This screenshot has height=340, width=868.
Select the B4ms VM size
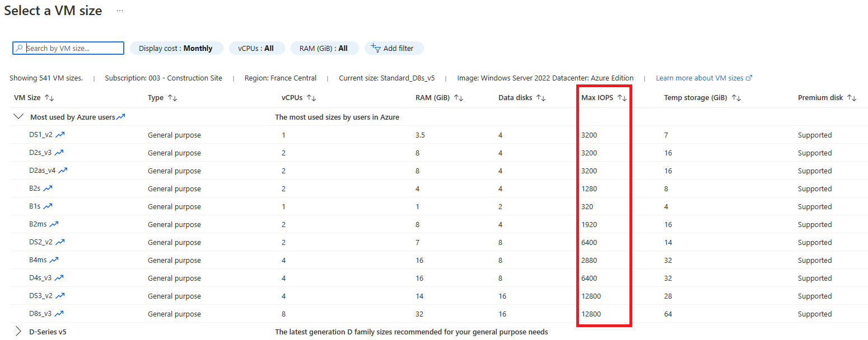click(x=38, y=260)
